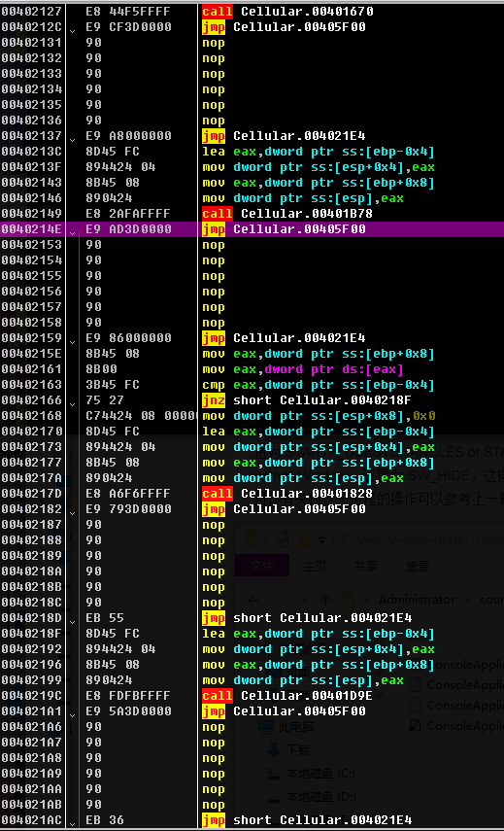Click the Administrator breadcrumb in address bar
The image size is (504, 831).
coord(417,600)
